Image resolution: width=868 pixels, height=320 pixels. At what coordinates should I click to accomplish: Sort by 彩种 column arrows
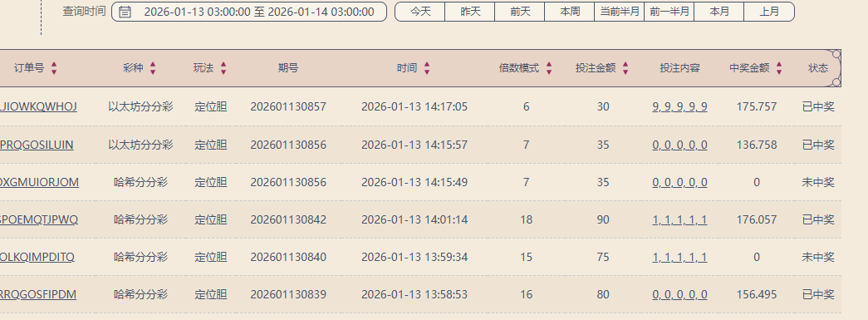click(x=153, y=68)
